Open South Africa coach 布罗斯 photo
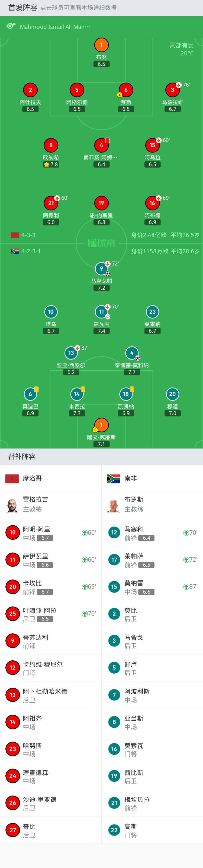Viewport: 203px width, 868px height. (113, 505)
